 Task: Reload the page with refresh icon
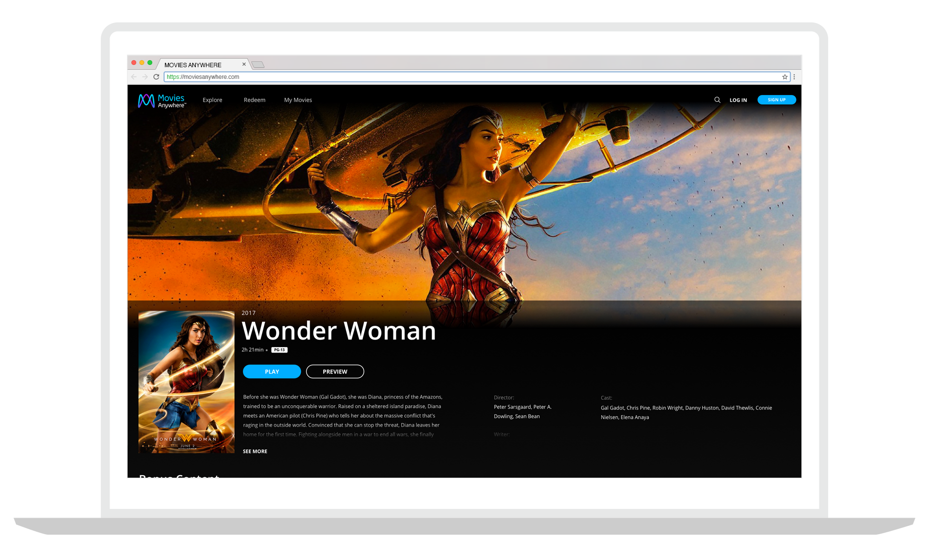pyautogui.click(x=156, y=77)
